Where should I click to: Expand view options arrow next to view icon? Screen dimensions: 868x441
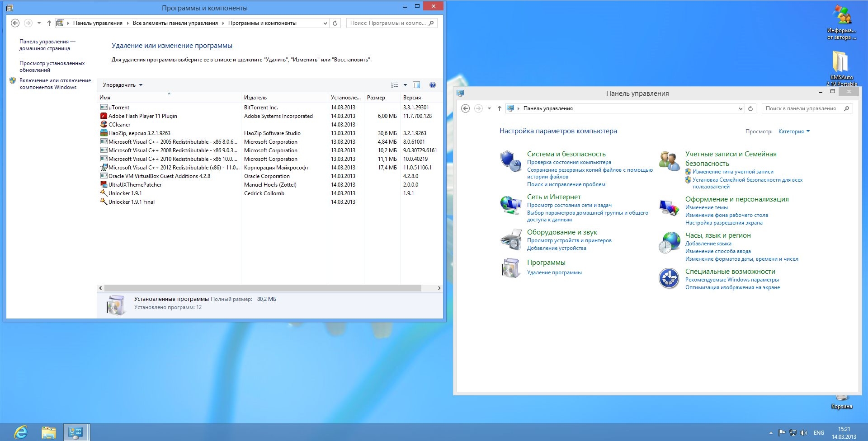pyautogui.click(x=405, y=85)
